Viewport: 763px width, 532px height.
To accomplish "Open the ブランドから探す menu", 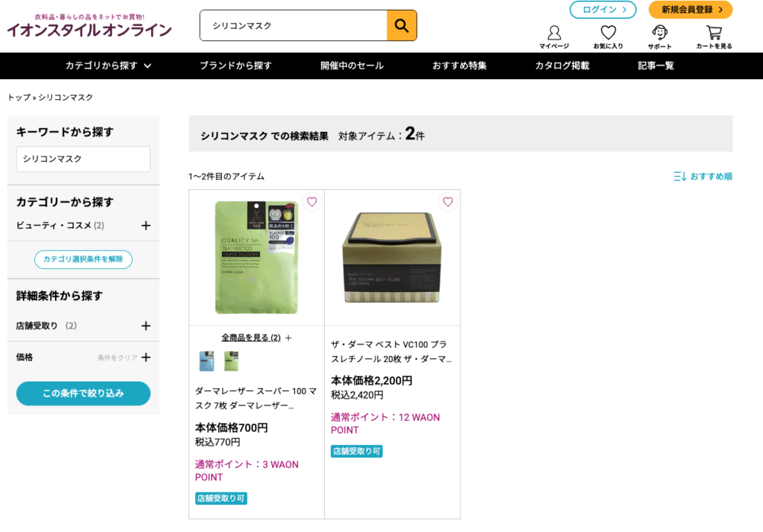I will (235, 66).
